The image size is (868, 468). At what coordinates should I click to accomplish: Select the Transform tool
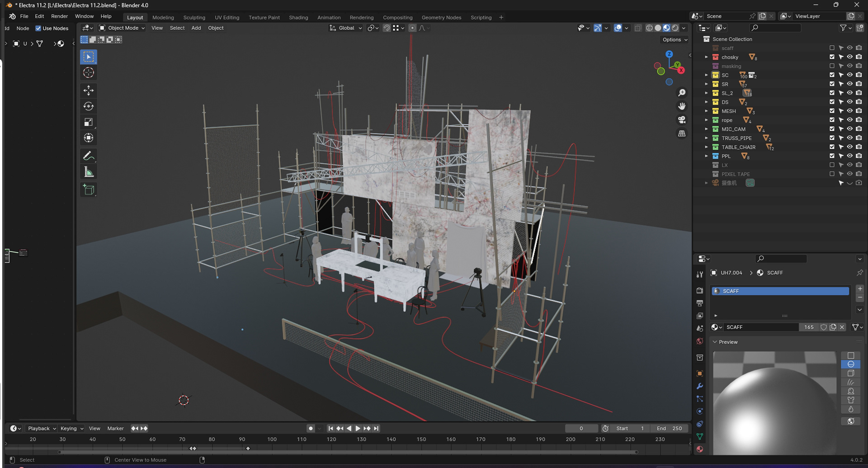pyautogui.click(x=89, y=138)
